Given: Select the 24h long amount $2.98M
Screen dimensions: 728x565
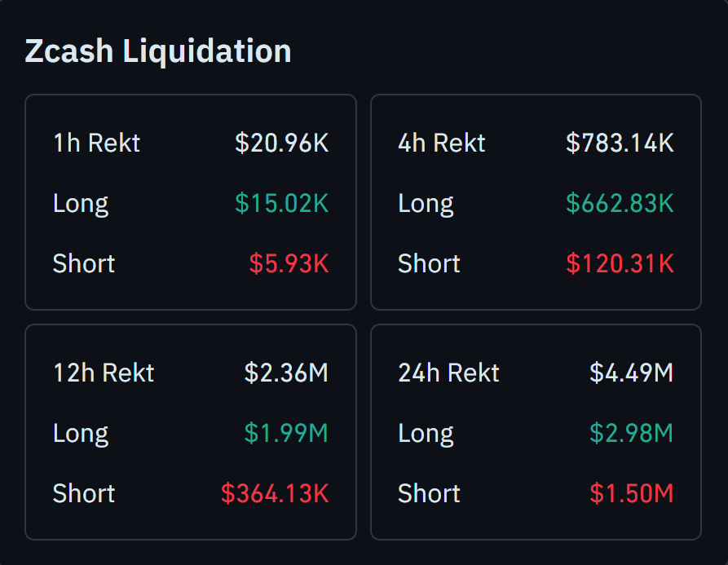Looking at the screenshot, I should [x=631, y=434].
